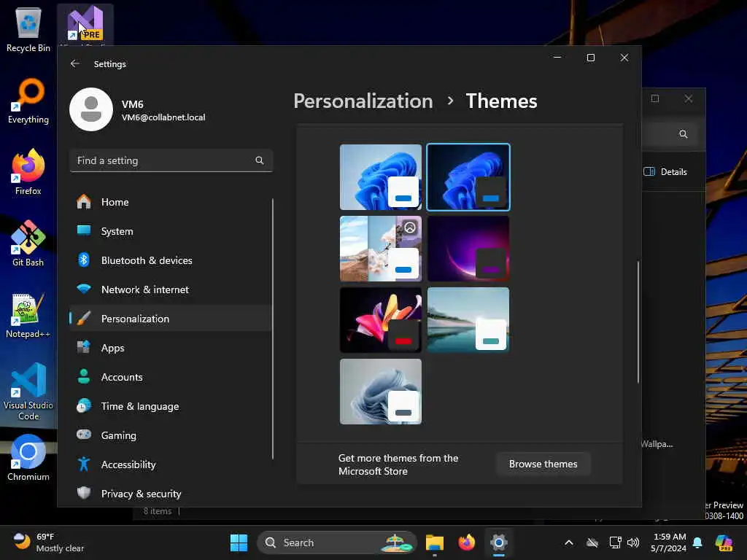
Task: Select the Personalization category
Action: (x=171, y=319)
